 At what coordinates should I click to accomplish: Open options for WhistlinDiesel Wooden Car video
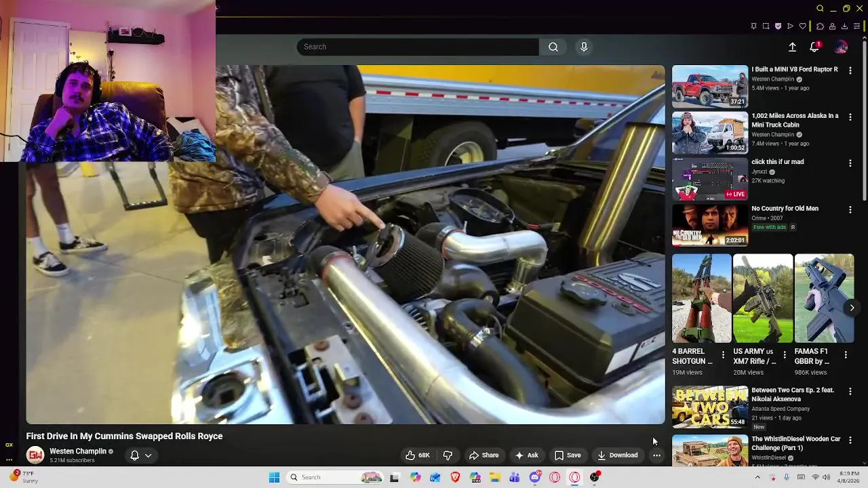[850, 441]
